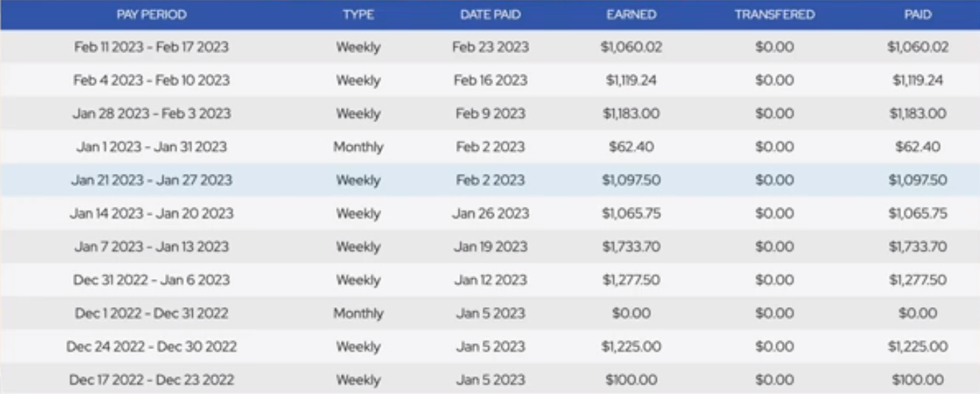The image size is (980, 394).
Task: Click the PAY PERIOD column header
Action: pos(152,15)
